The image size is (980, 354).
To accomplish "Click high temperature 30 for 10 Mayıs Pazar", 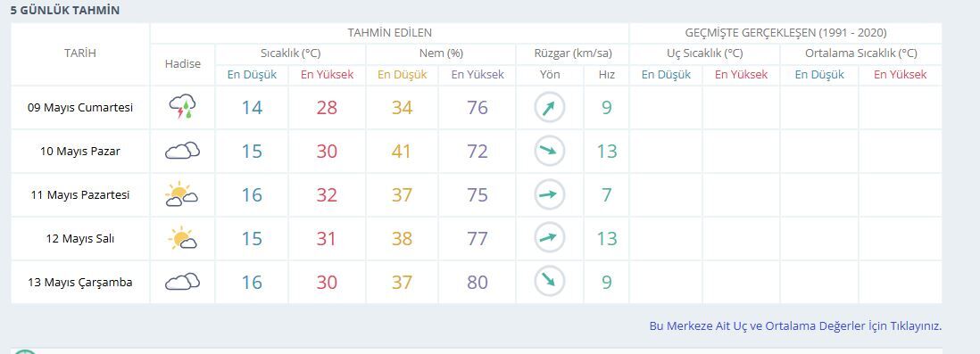I will pyautogui.click(x=327, y=151).
